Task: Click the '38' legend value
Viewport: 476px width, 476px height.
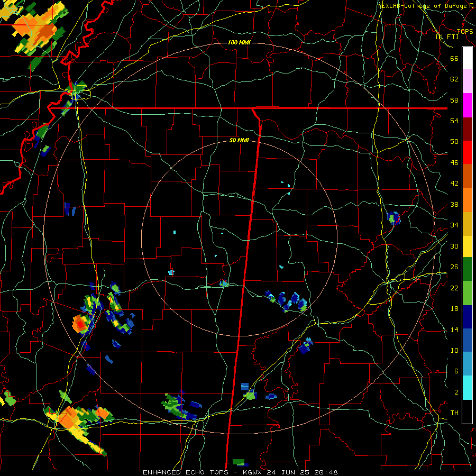Action: (x=454, y=204)
